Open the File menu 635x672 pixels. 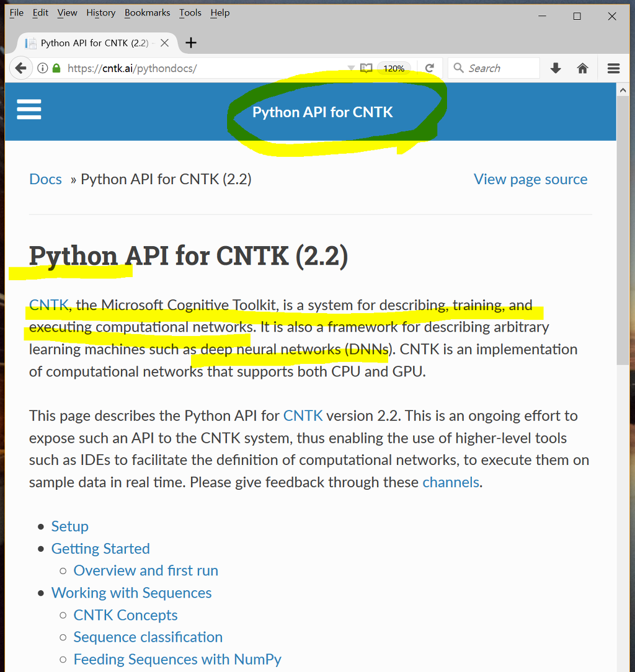click(x=16, y=13)
